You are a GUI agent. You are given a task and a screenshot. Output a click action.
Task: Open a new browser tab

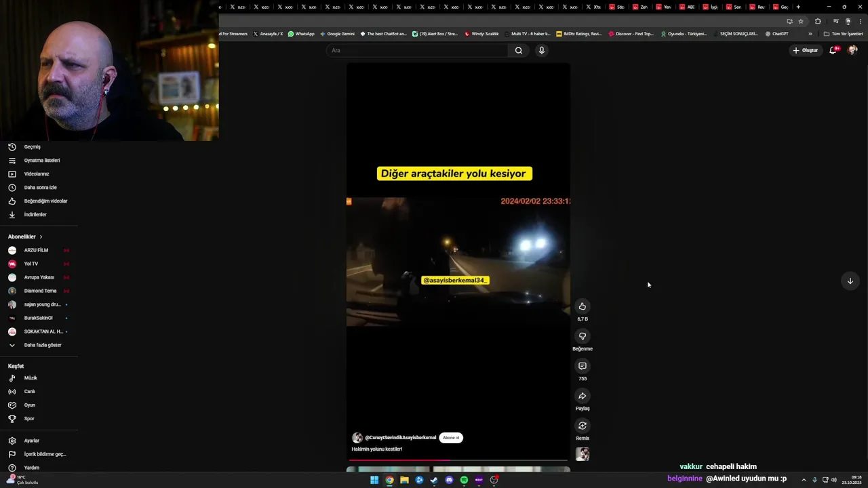(x=798, y=7)
